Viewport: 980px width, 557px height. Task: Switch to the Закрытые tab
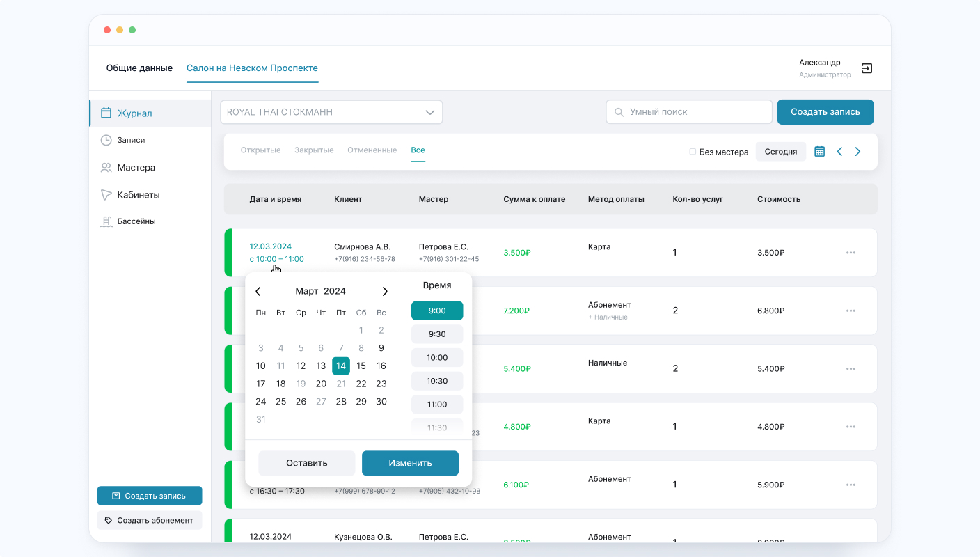[x=314, y=150]
